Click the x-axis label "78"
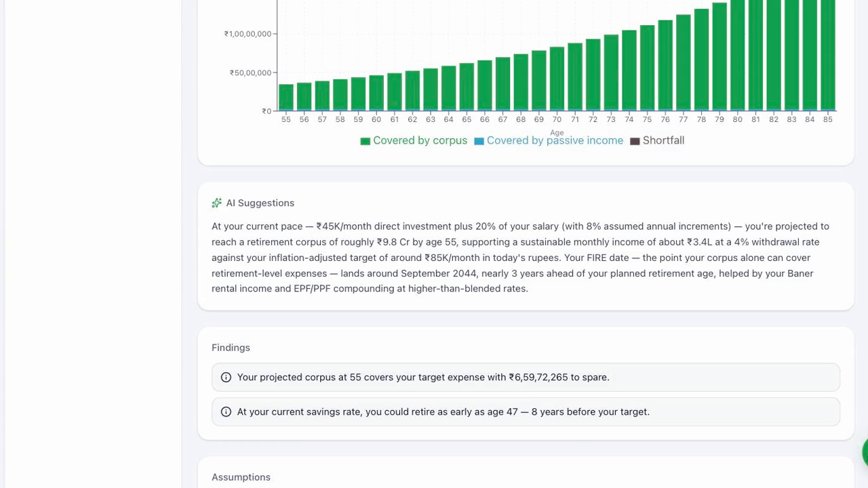The image size is (868, 488). pos(701,119)
